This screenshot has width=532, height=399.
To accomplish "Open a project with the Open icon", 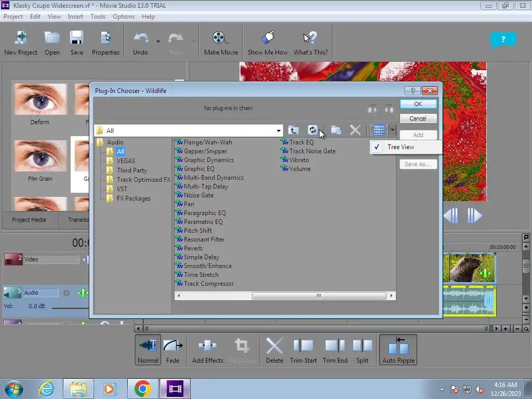I will [x=52, y=43].
